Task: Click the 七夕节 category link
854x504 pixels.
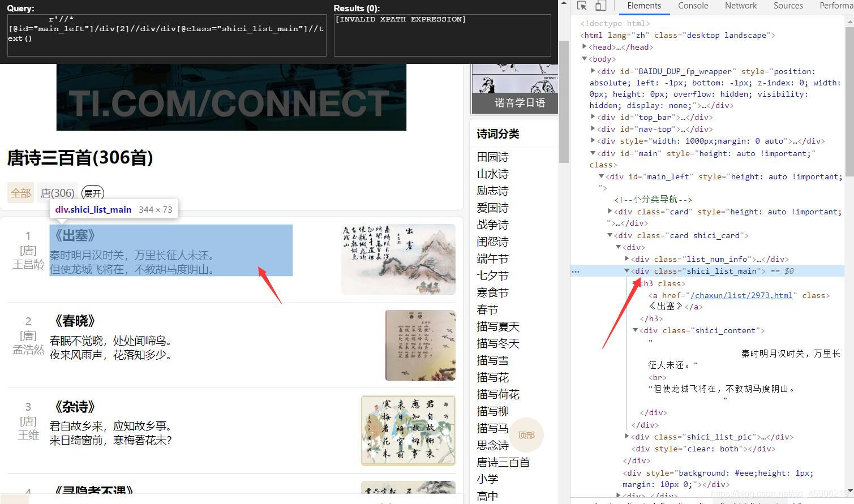Action: (x=492, y=275)
